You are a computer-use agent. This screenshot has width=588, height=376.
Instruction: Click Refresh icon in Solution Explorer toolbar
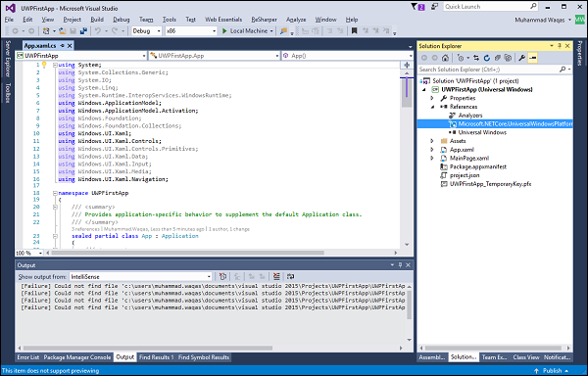(x=487, y=58)
